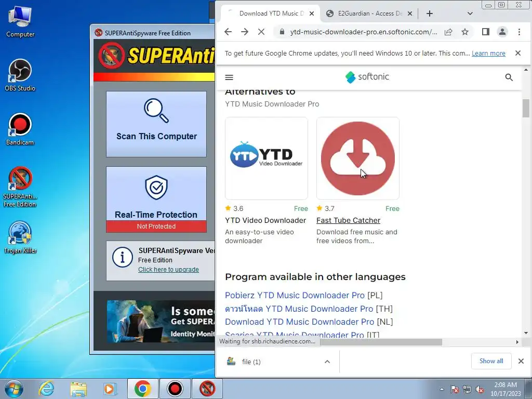Close the Download YTD Music tab
Screen dimensions: 532x399
(x=312, y=14)
